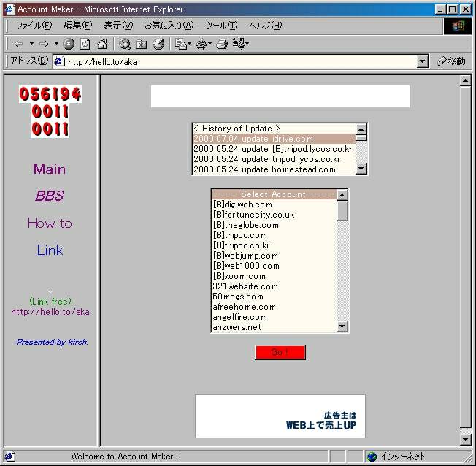Select [B]tripod.com in account list
Screen dimensions: 476x466
pyautogui.click(x=274, y=235)
